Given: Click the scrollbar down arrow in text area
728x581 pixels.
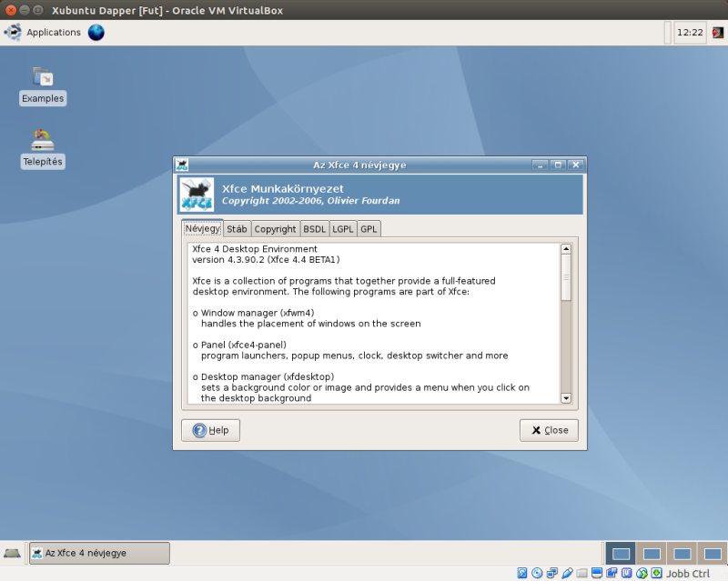Looking at the screenshot, I should [x=565, y=397].
